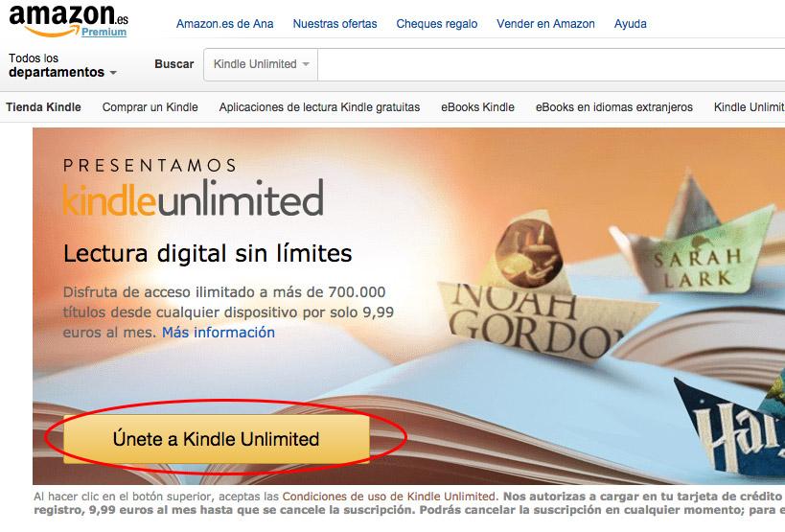This screenshot has width=785, height=532.
Task: Open the Ayuda help link
Action: (631, 24)
